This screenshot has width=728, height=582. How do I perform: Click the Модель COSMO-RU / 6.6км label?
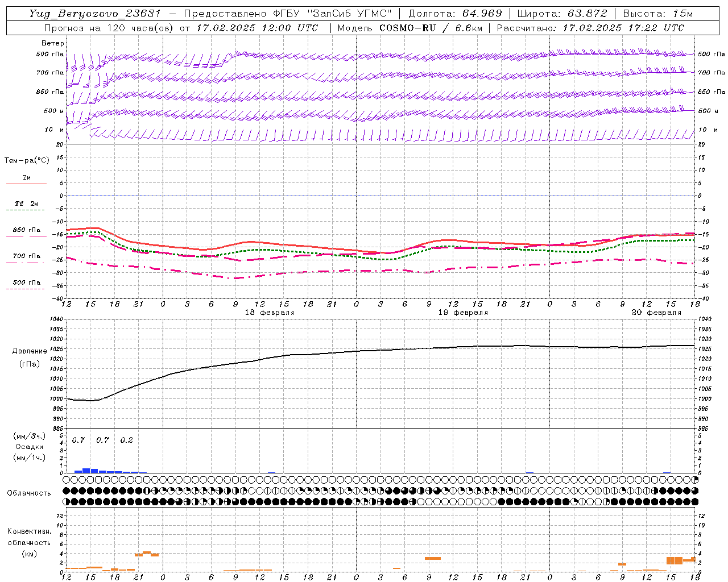(409, 28)
